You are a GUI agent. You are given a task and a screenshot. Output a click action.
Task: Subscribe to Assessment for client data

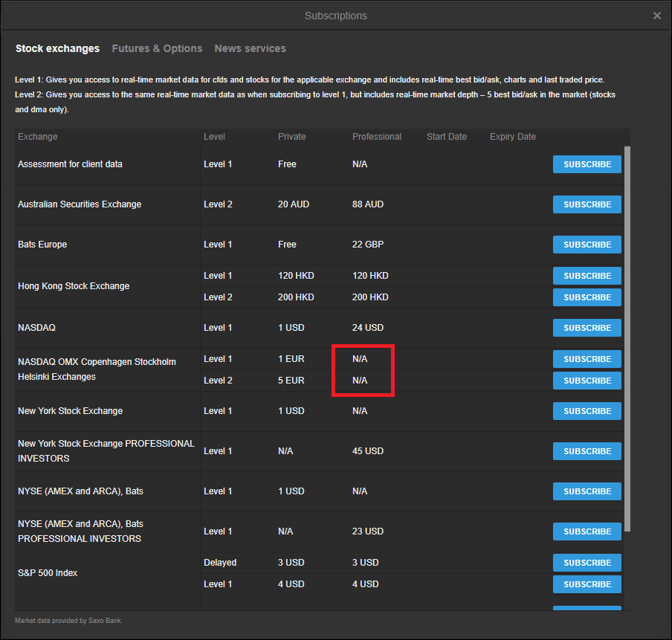[587, 164]
